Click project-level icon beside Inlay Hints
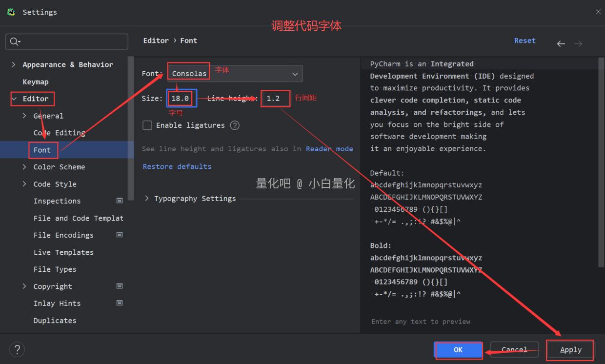605x364 pixels. click(x=120, y=303)
